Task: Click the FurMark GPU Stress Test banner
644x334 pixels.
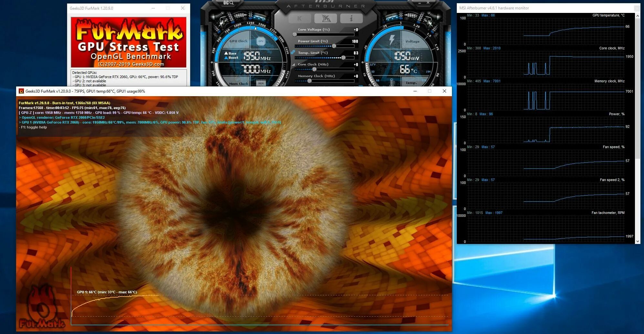Action: (x=128, y=42)
